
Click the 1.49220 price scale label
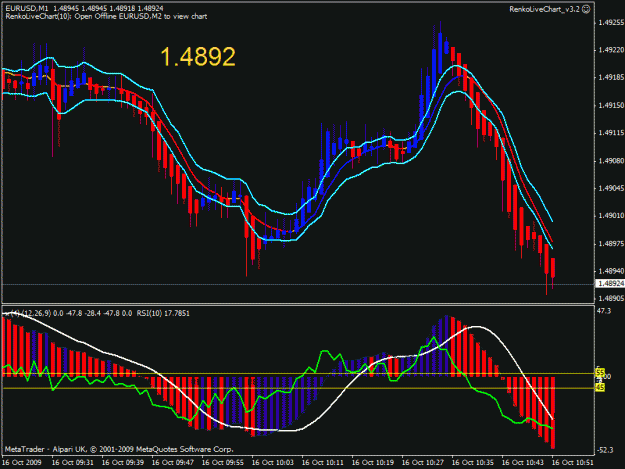(611, 50)
